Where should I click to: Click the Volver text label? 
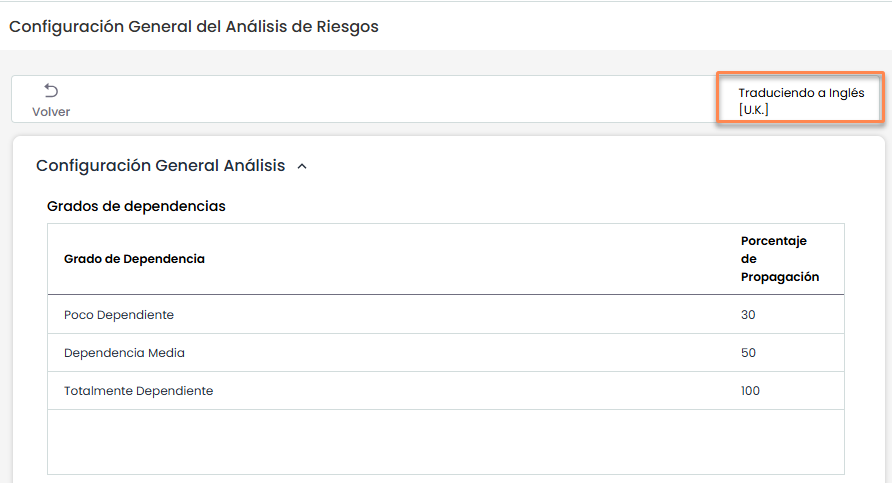pos(51,112)
